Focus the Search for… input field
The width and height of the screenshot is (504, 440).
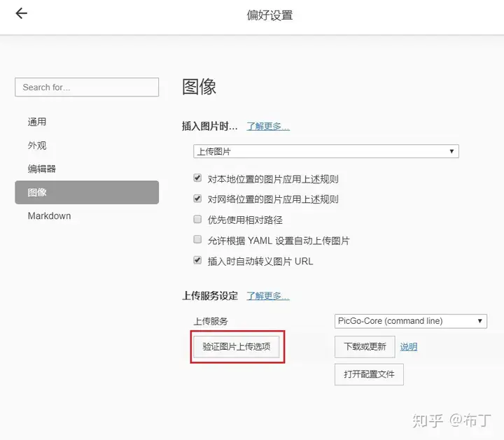[87, 87]
